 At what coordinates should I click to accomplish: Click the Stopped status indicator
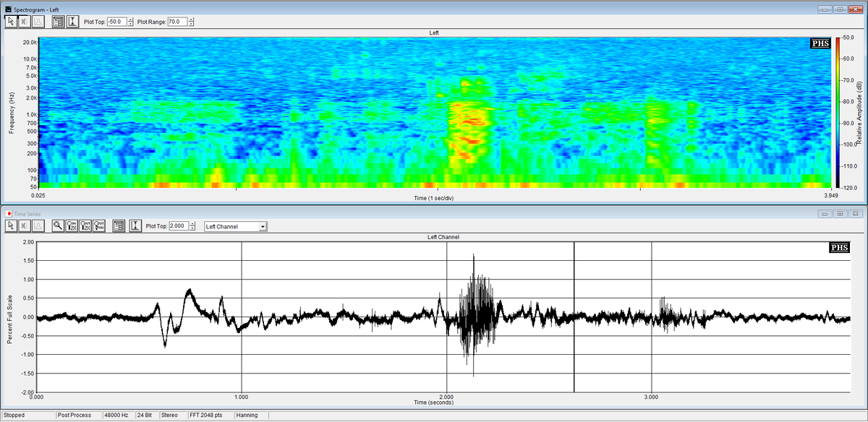point(27,415)
